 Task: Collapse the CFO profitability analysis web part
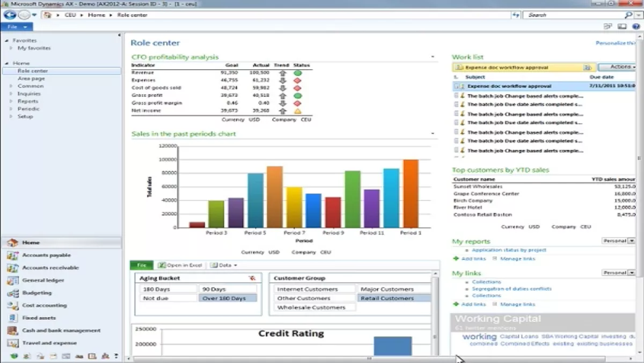point(433,57)
